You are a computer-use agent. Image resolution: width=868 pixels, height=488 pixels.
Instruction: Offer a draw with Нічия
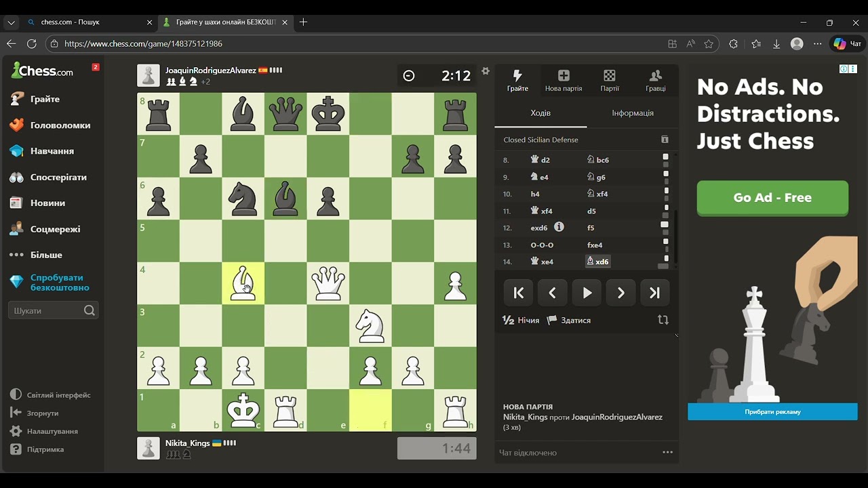(521, 321)
